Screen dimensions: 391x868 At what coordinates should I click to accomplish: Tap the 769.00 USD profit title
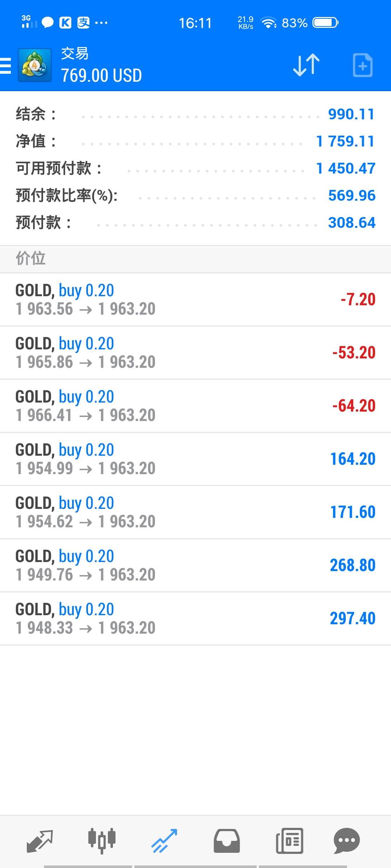[101, 76]
